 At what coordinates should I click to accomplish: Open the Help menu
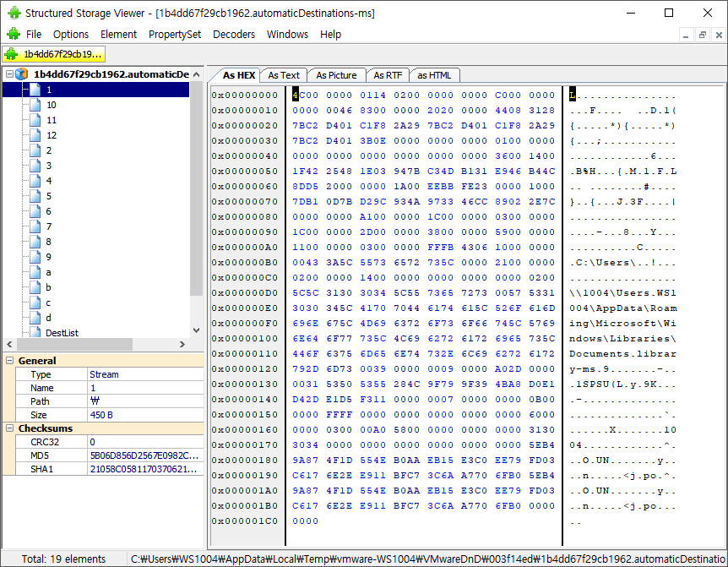(x=330, y=35)
